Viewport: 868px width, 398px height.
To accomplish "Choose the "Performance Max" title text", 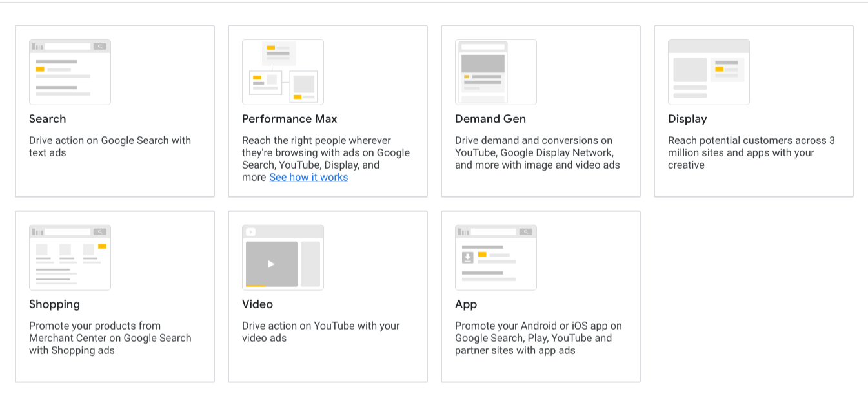I will (x=289, y=119).
